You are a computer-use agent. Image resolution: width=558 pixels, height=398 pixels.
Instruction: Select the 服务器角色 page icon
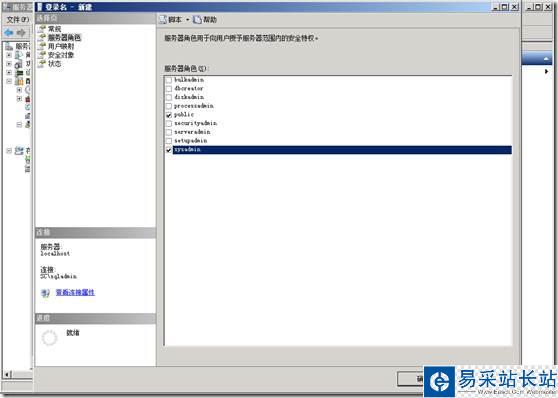coord(42,37)
